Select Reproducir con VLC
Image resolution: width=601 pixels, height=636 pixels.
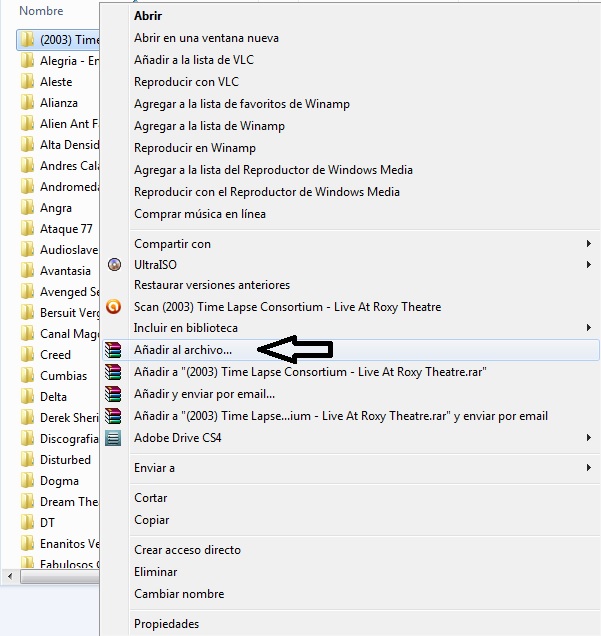click(187, 82)
